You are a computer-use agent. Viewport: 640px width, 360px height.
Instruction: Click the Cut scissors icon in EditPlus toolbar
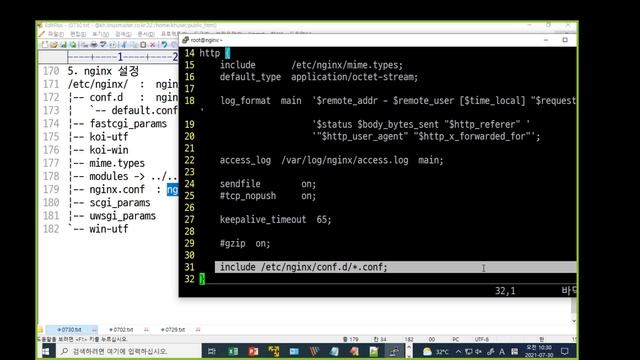(123, 44)
